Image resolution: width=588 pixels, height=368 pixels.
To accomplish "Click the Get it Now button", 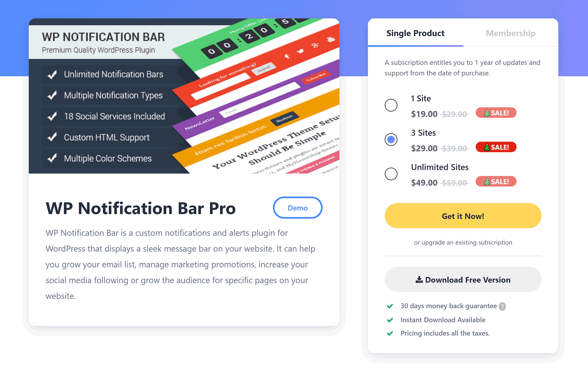I will (x=463, y=216).
